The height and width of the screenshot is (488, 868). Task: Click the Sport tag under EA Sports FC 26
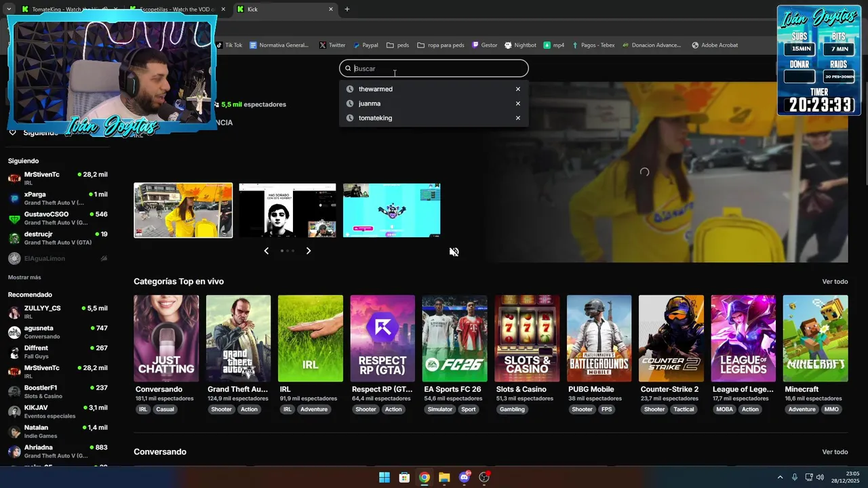pos(469,409)
